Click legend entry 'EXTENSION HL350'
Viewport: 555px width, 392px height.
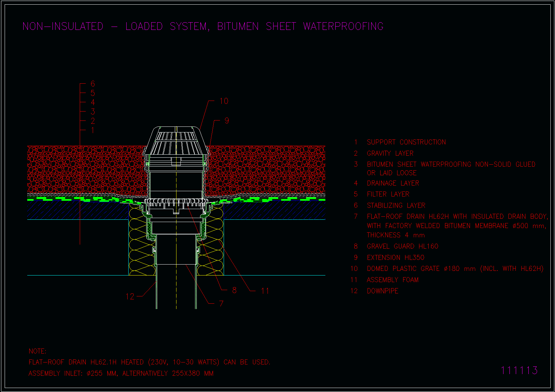click(x=395, y=258)
